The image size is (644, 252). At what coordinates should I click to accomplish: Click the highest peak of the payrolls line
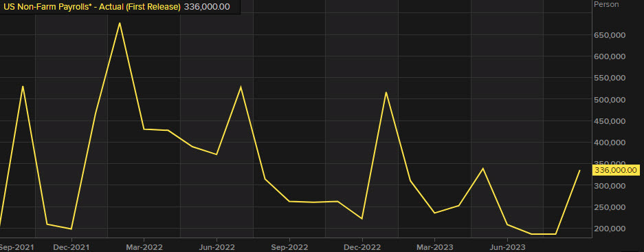point(120,23)
